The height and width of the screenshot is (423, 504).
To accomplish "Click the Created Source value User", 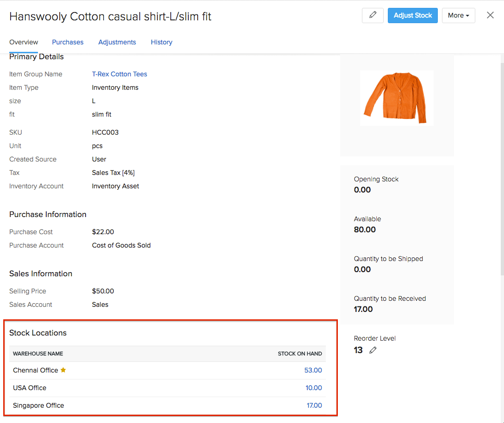I will 99,159.
